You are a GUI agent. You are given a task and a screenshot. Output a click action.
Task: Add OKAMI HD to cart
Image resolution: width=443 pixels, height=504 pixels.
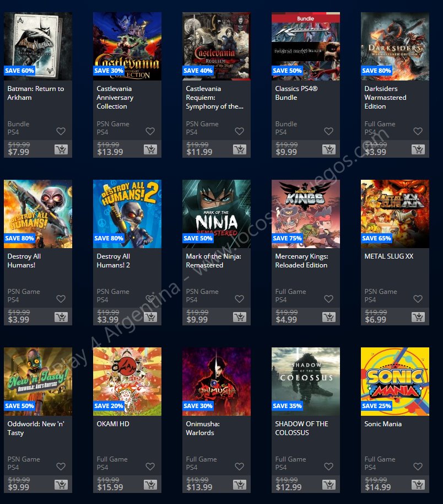pyautogui.click(x=150, y=484)
